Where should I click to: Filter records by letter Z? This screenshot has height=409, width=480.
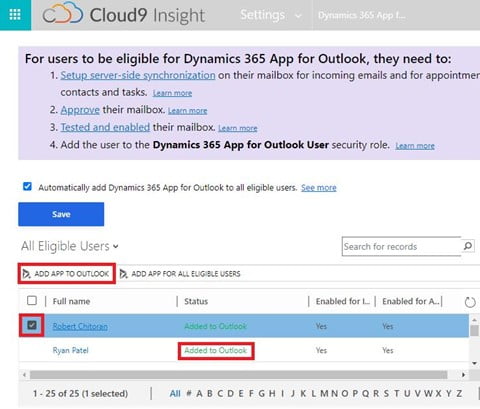[x=459, y=394]
